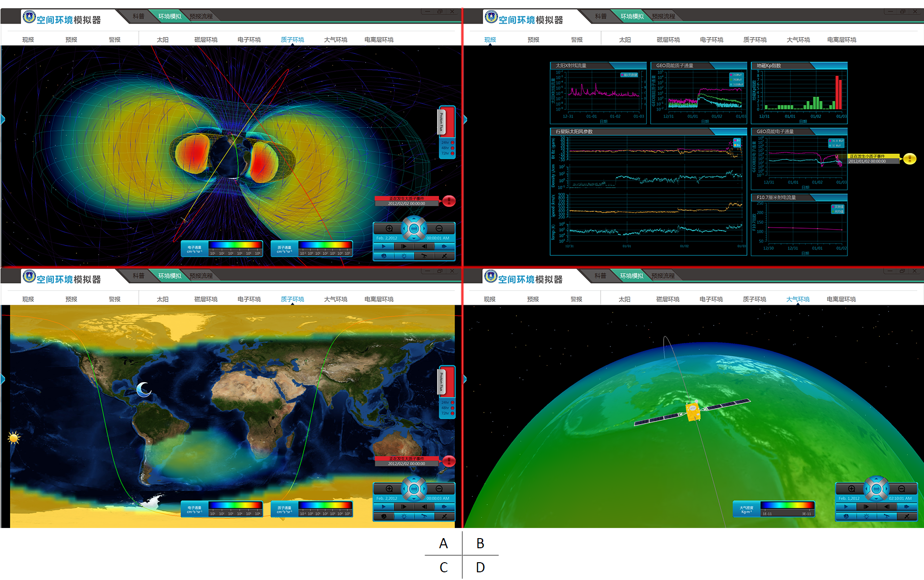Toggle the telescope icon in window C

(424, 516)
